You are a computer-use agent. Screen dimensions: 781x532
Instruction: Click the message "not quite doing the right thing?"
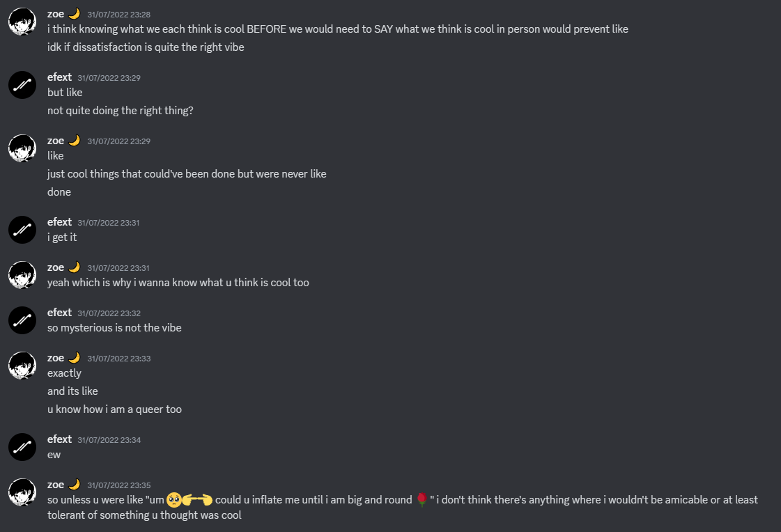tap(120, 111)
